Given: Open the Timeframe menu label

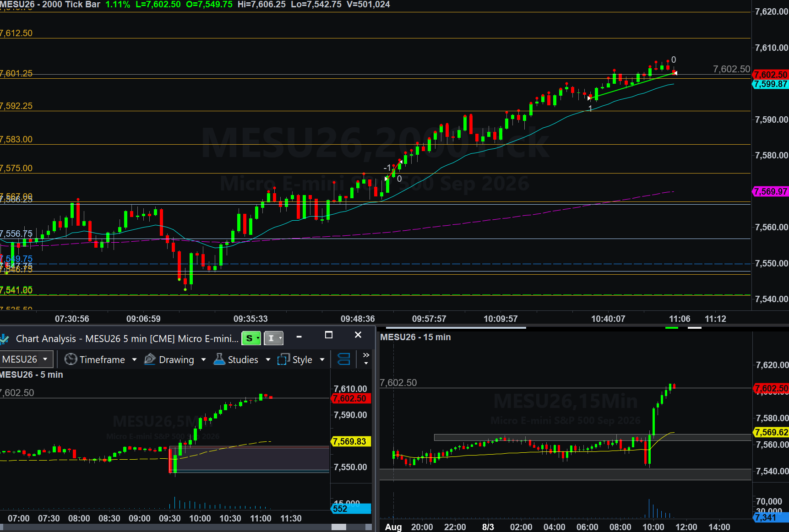Looking at the screenshot, I should tap(102, 360).
